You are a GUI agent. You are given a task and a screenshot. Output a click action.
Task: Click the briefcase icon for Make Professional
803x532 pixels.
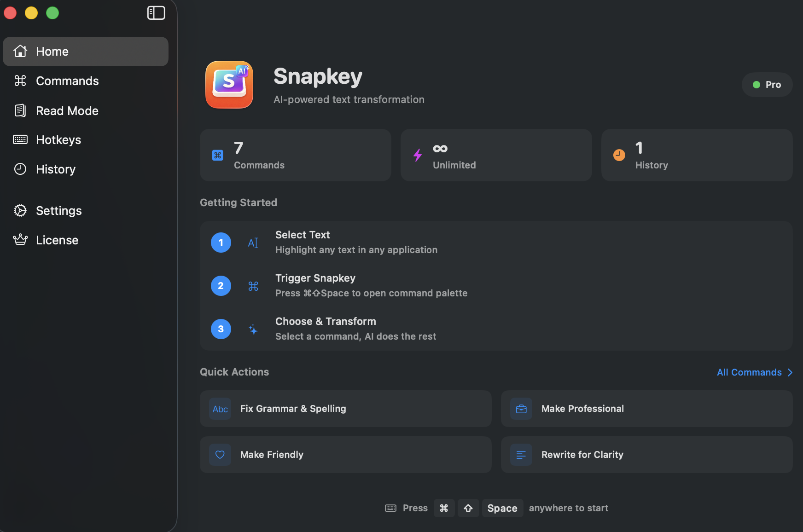point(521,409)
